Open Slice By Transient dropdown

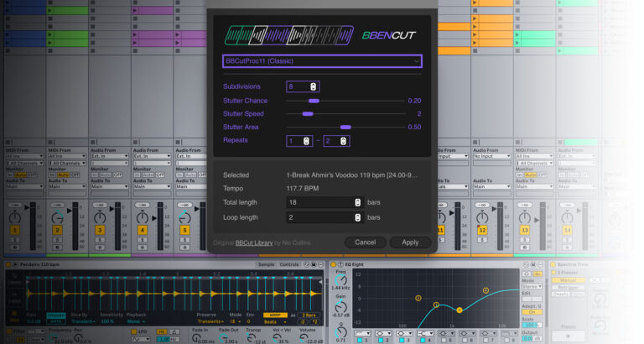pos(82,321)
